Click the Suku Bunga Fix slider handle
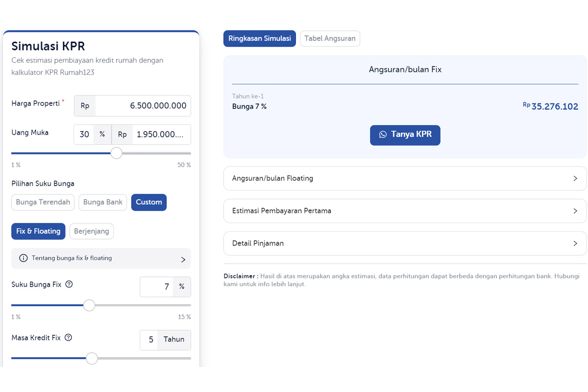Viewport: 588px width, 392px height. (89, 305)
